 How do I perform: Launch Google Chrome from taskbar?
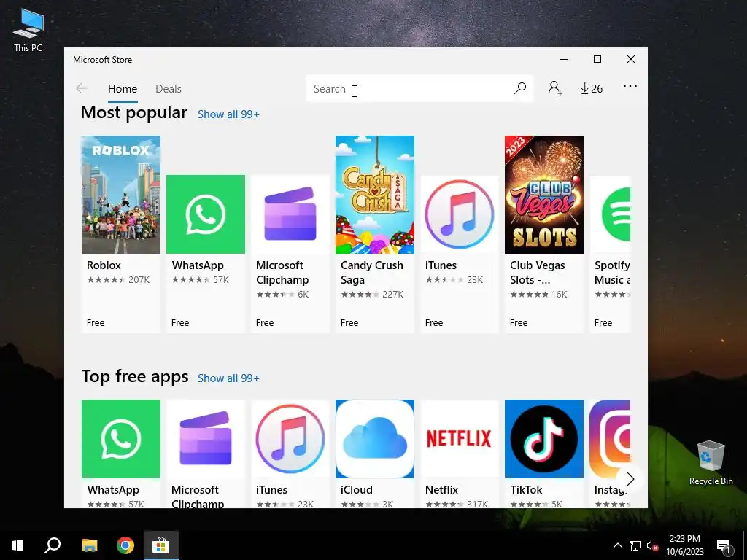(x=125, y=545)
